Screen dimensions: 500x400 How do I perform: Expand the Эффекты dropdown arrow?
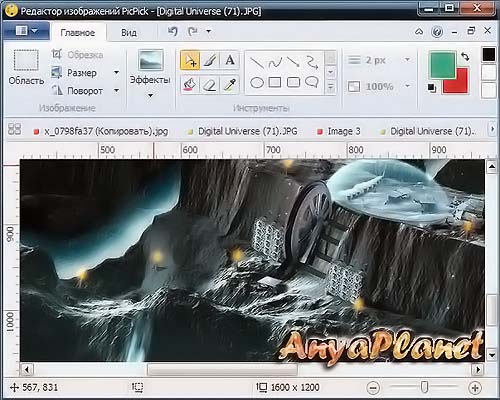pyautogui.click(x=150, y=96)
